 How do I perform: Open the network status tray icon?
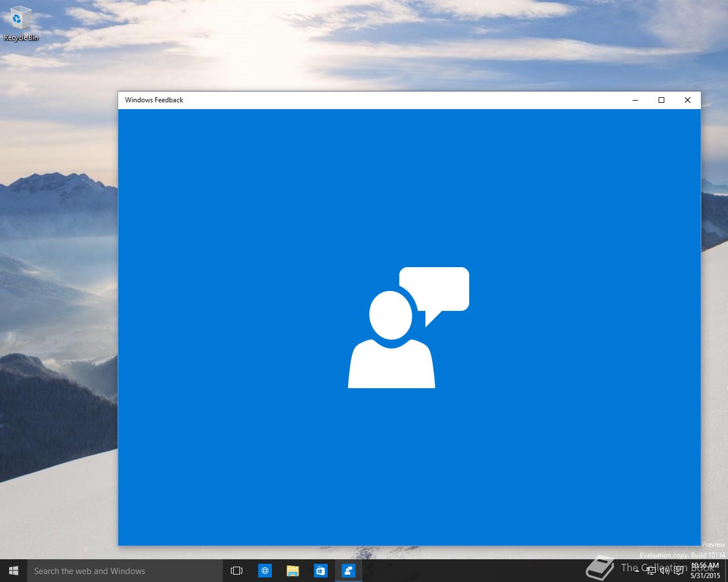pyautogui.click(x=651, y=571)
